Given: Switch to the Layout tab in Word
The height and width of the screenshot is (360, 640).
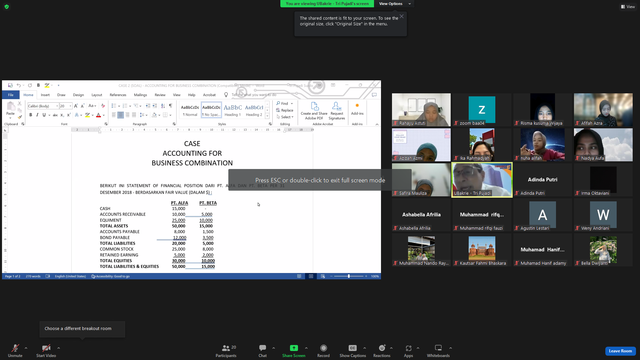Looking at the screenshot, I should 97,95.
